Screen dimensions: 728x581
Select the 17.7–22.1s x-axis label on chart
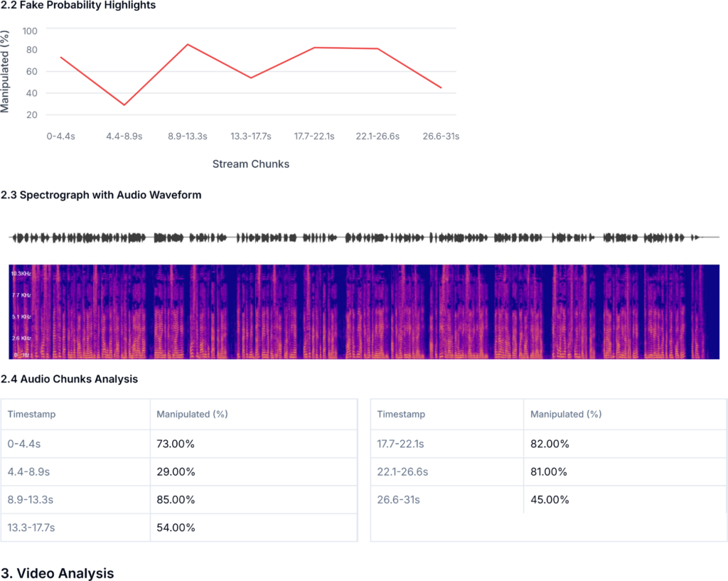[314, 136]
